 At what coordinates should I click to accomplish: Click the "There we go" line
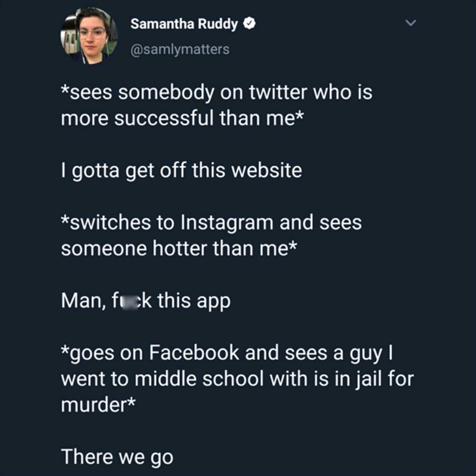point(117,457)
